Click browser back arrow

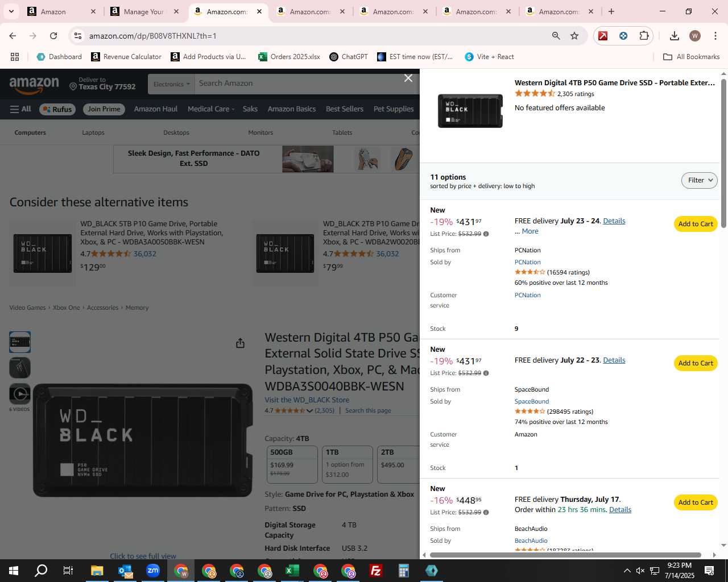pos(13,36)
